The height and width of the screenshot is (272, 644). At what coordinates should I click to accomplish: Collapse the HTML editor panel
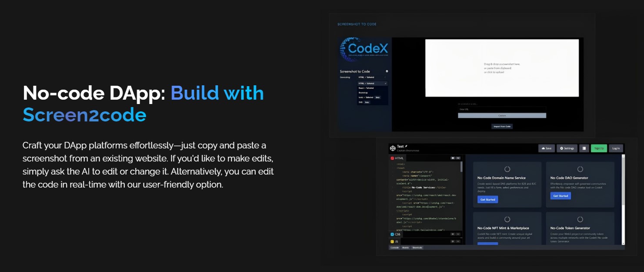(457, 158)
